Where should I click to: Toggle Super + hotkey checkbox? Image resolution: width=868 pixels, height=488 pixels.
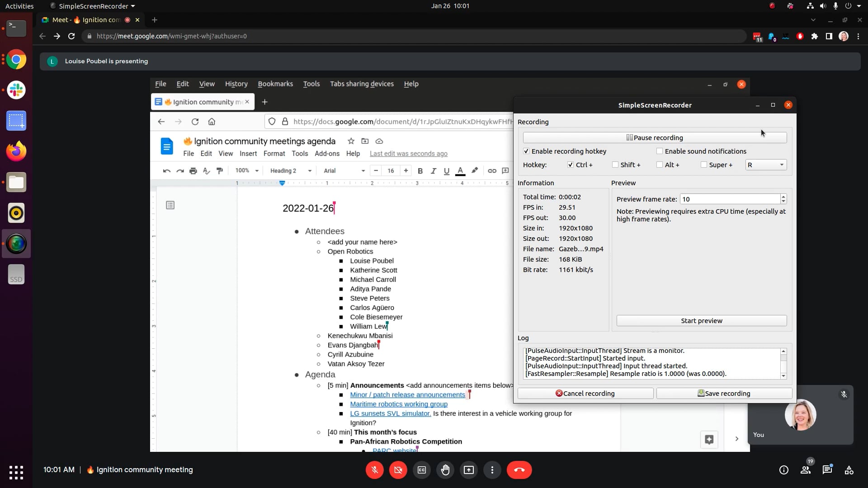(704, 165)
